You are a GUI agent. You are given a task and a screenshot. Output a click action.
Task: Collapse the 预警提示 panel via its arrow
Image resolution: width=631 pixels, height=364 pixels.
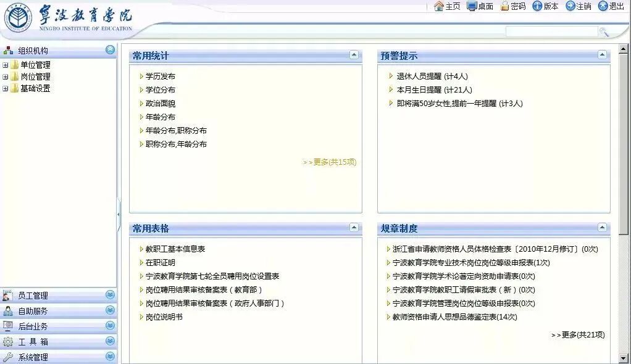pyautogui.click(x=601, y=56)
